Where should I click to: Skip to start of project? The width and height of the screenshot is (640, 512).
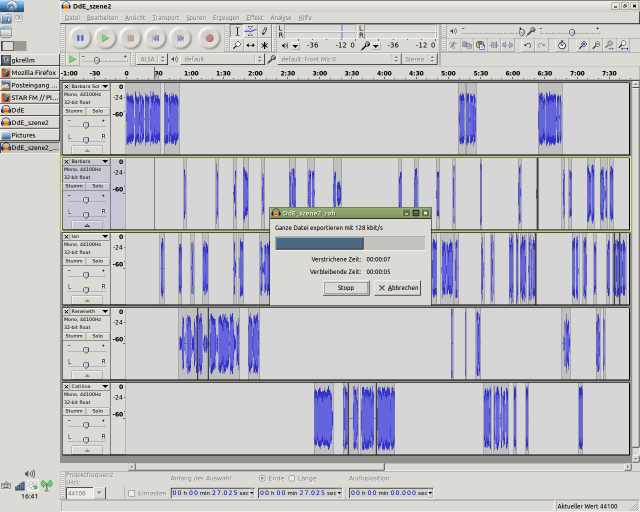pyautogui.click(x=156, y=38)
